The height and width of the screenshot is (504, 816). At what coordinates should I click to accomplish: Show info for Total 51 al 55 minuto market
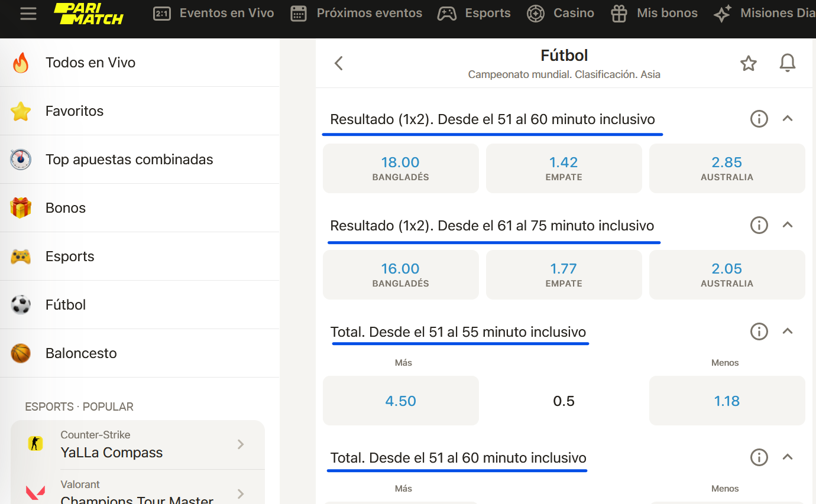point(759,331)
